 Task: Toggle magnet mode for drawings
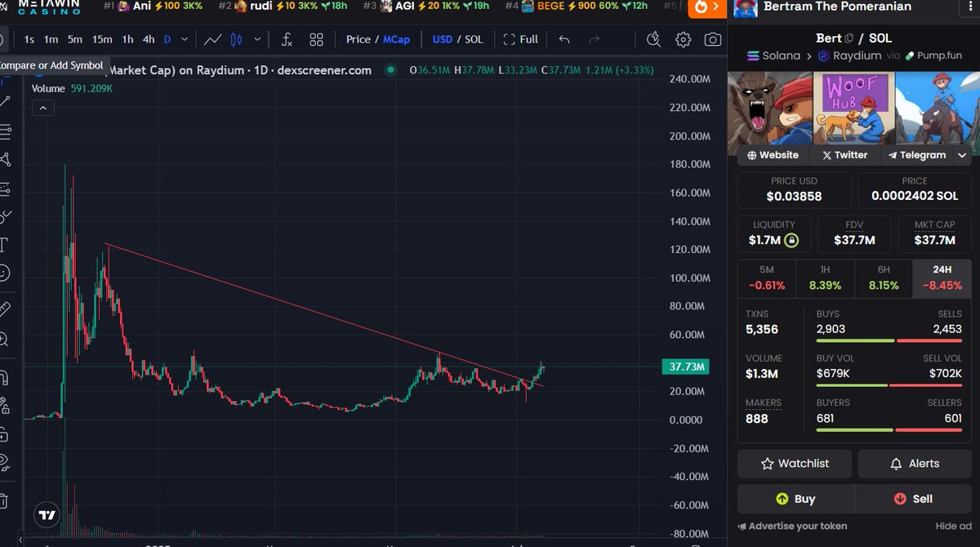pyautogui.click(x=4, y=377)
